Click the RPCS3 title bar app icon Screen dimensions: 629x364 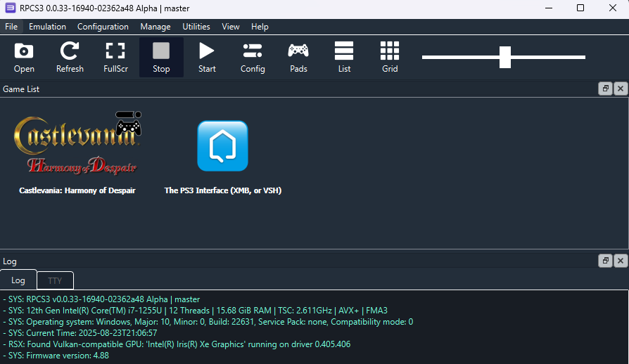(x=10, y=8)
